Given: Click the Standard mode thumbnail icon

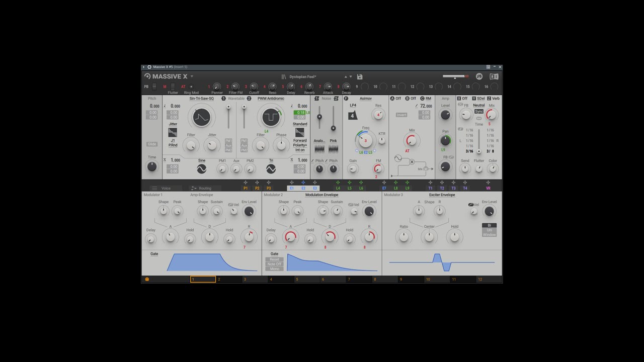Looking at the screenshot, I should pos(300,132).
